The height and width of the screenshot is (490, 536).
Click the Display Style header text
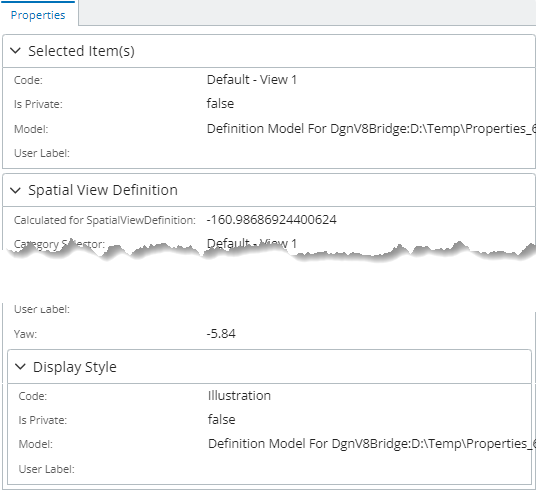[75, 367]
